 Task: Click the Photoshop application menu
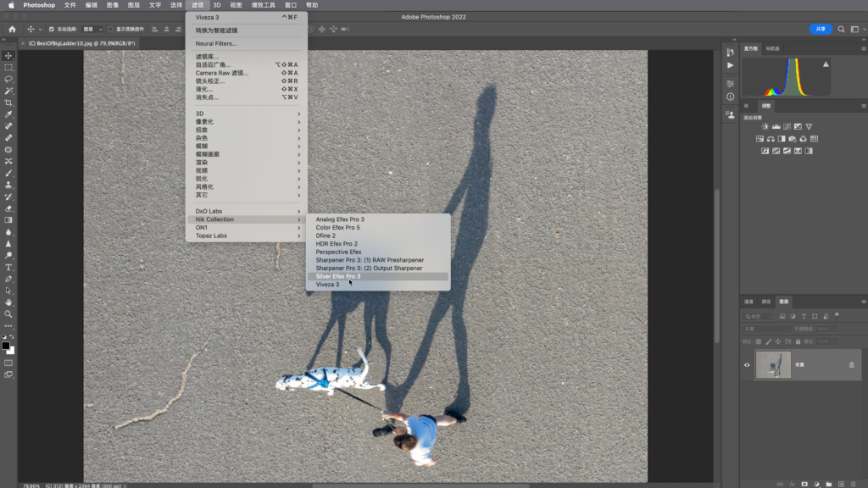(x=39, y=5)
